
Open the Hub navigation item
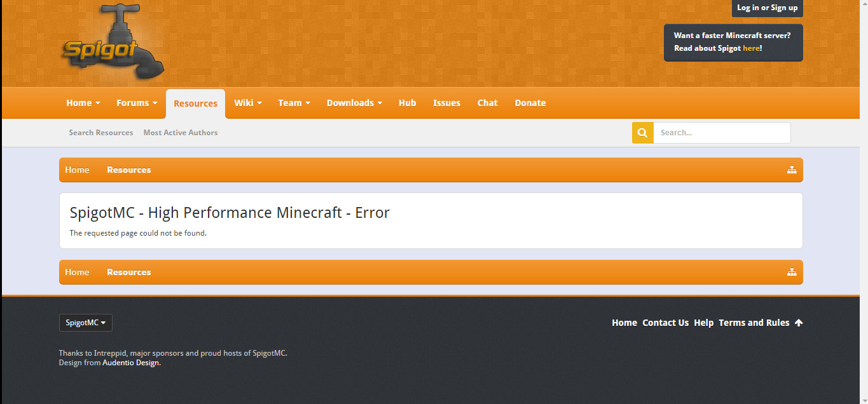408,103
